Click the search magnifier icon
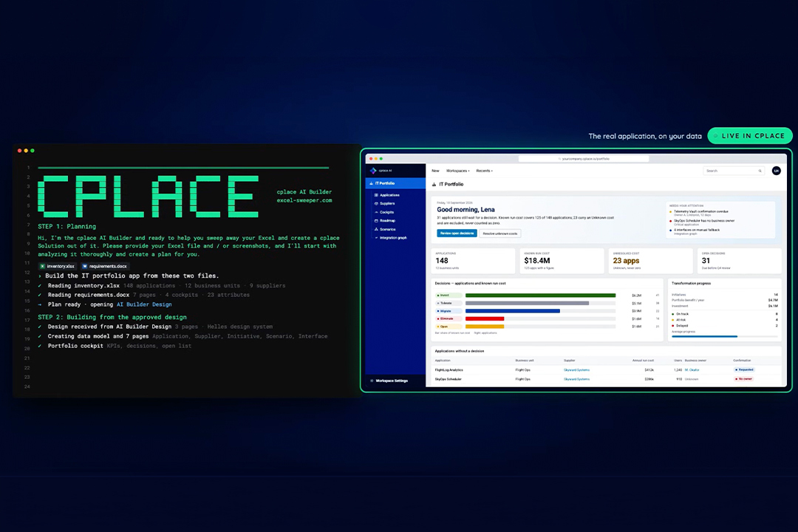Image resolution: width=798 pixels, height=532 pixels. click(x=760, y=171)
